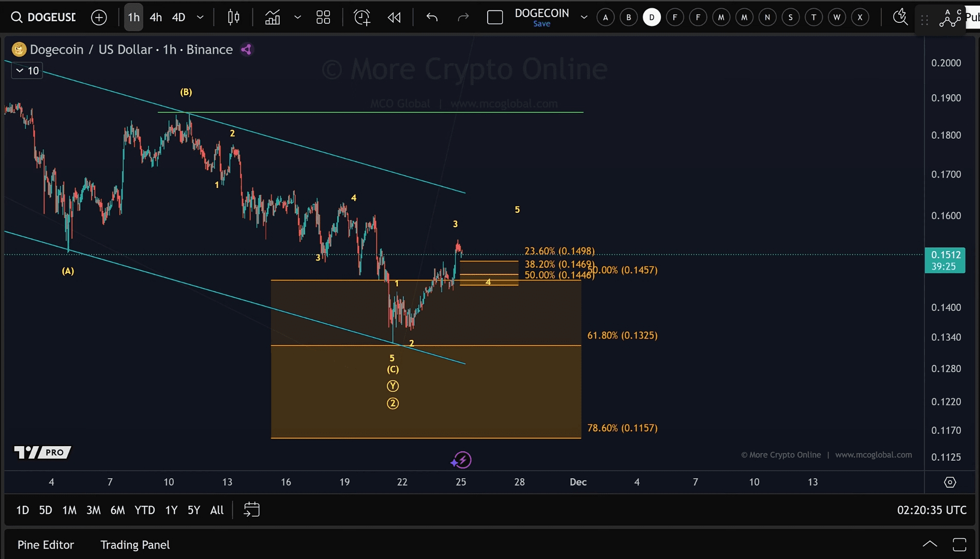980x559 pixels.
Task: Expand the favorite indicators dropdown arrow
Action: [297, 18]
